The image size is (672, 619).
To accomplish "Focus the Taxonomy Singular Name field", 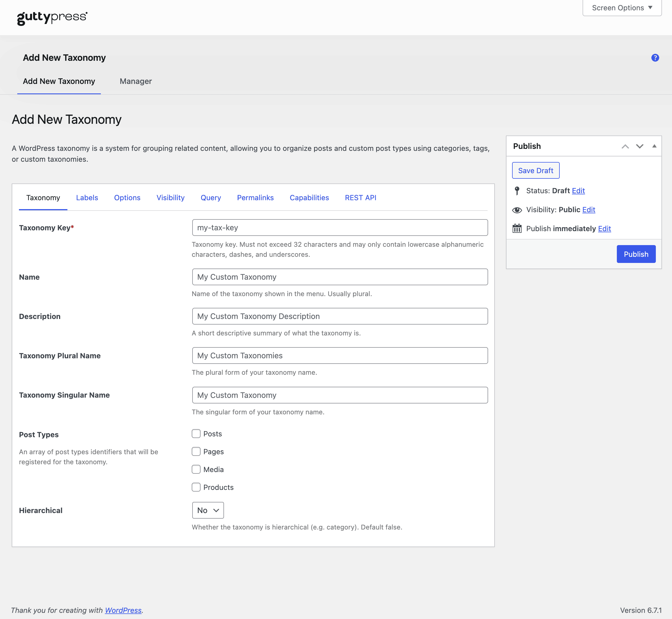I will (x=340, y=395).
